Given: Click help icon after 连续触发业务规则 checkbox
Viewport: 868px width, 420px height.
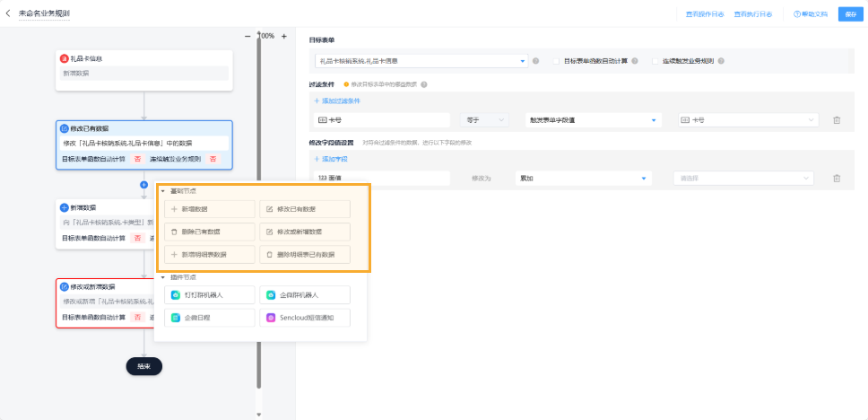Looking at the screenshot, I should pos(721,61).
